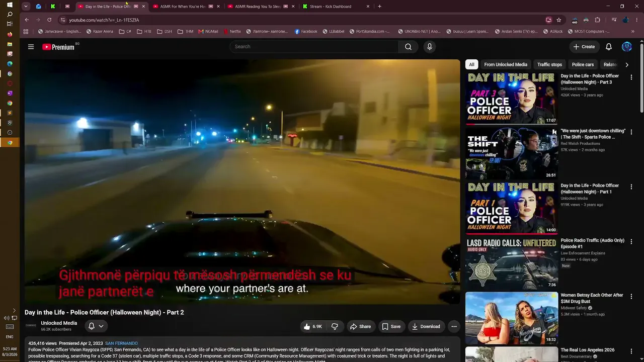Open YouTube notifications bell in the header
This screenshot has height=362, width=644.
point(609,47)
